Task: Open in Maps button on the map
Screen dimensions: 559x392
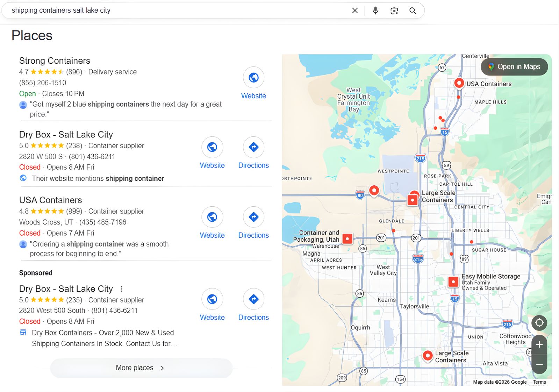Action: point(514,67)
